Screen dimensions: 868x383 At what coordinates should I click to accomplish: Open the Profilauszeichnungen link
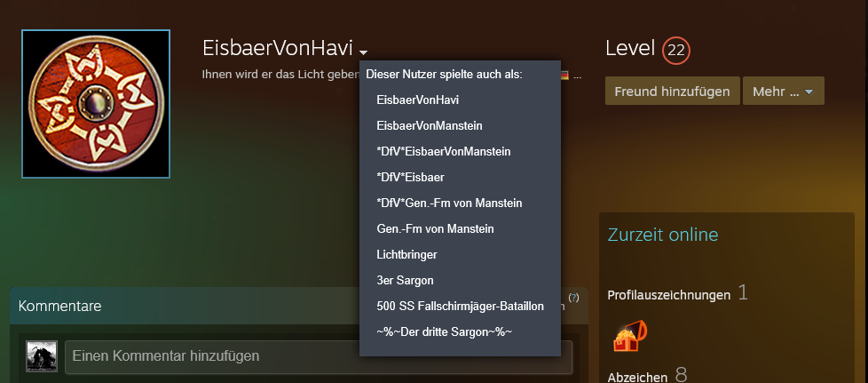click(x=668, y=295)
